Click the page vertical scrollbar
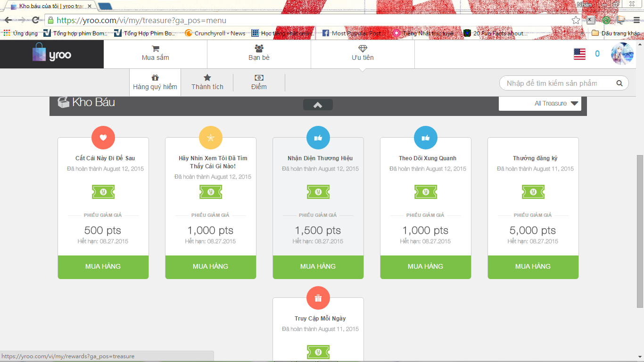The width and height of the screenshot is (644, 362). (x=640, y=231)
